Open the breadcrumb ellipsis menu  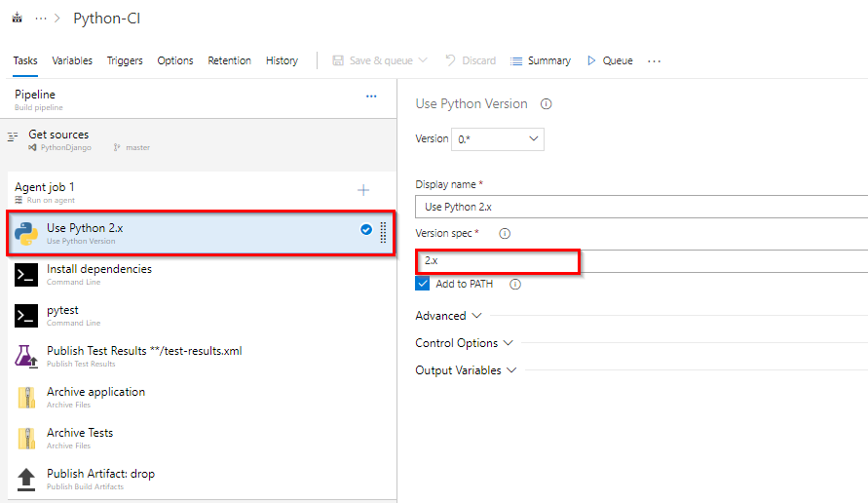point(41,19)
